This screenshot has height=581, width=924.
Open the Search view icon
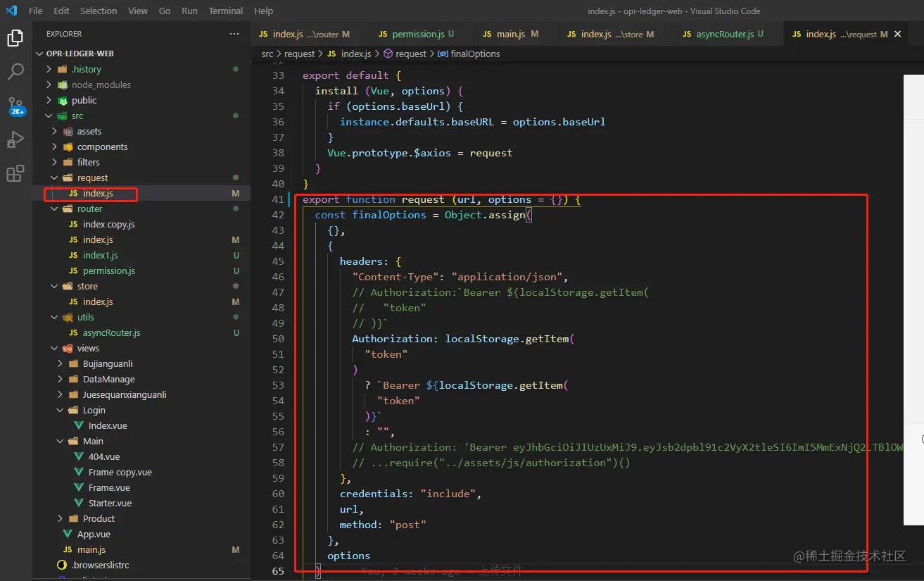(15, 71)
